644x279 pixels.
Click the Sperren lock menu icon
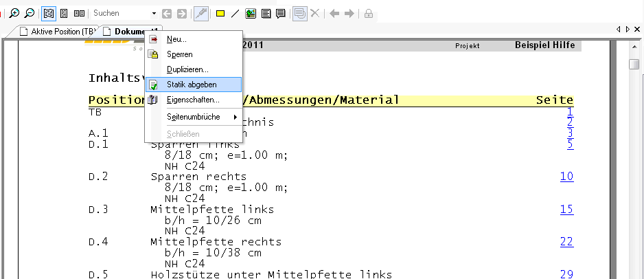pos(153,54)
